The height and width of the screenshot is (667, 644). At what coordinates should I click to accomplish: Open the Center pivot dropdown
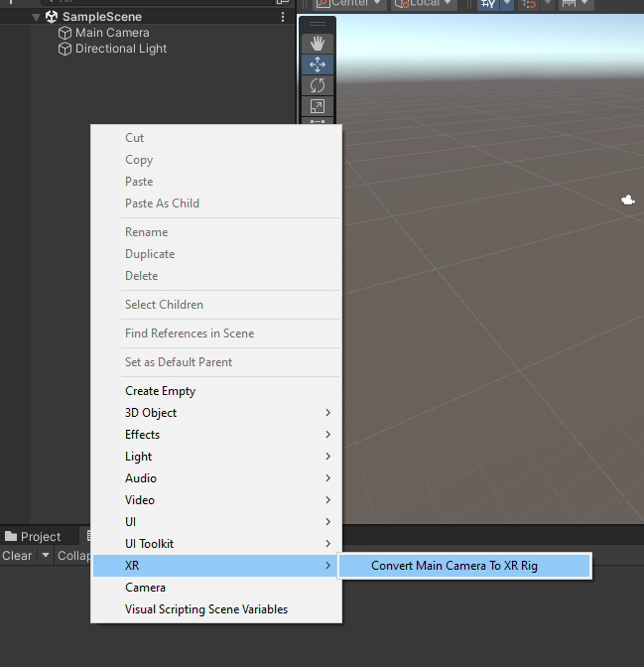349,4
